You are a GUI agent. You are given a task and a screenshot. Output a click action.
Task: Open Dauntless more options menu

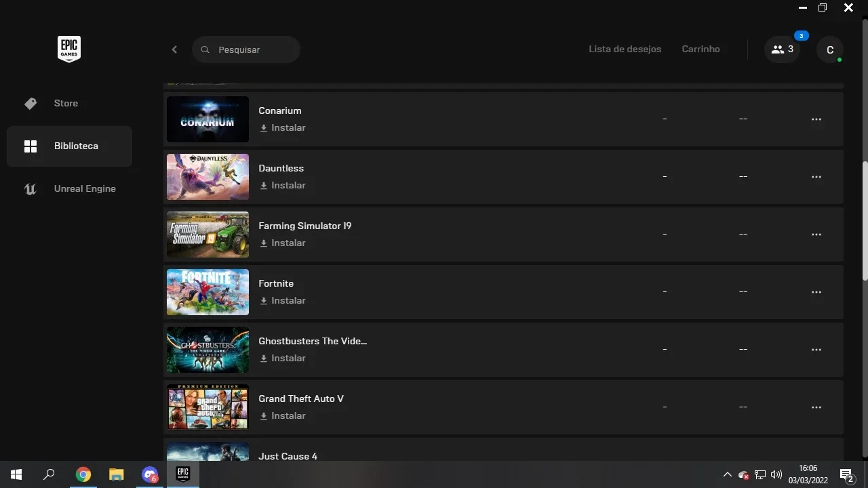816,177
